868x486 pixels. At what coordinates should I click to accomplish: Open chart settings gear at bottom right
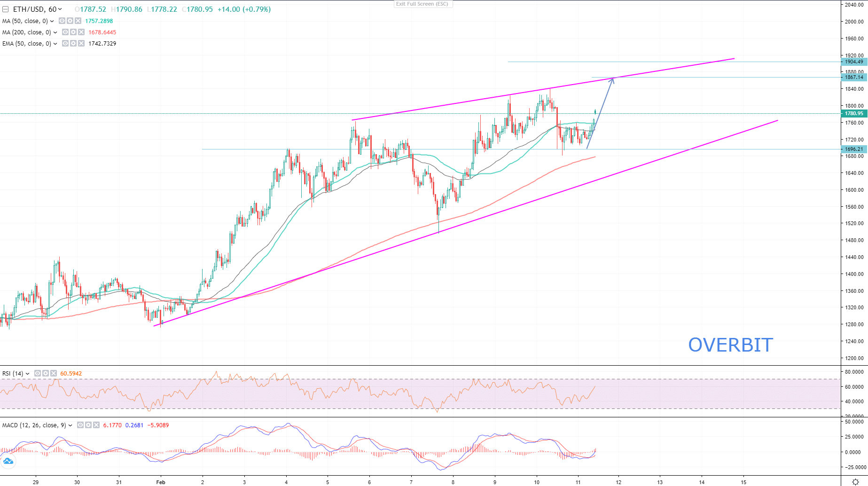[856, 482]
